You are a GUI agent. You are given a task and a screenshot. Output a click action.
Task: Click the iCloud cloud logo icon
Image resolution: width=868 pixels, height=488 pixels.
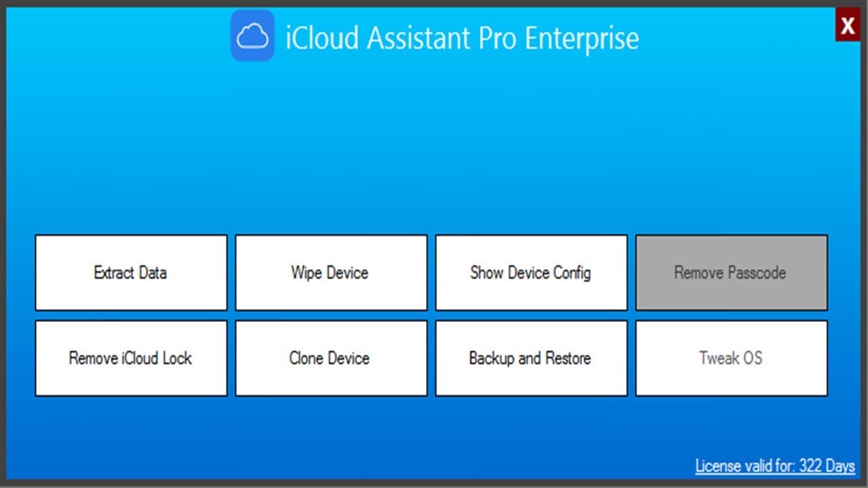(252, 36)
